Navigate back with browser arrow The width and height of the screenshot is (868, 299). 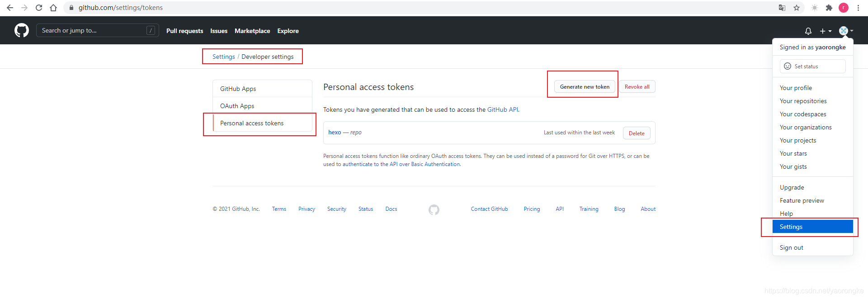[10, 8]
